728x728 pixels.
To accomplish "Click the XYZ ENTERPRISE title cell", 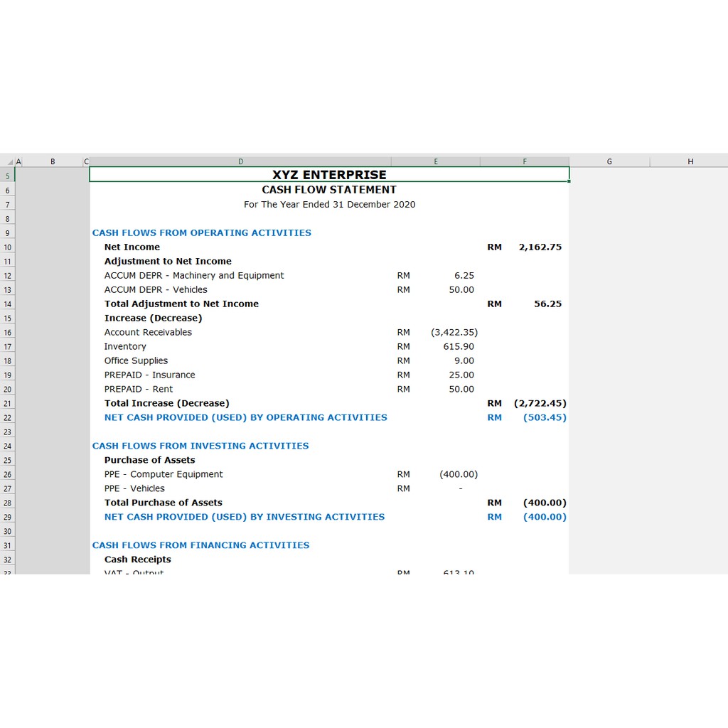I will point(329,175).
